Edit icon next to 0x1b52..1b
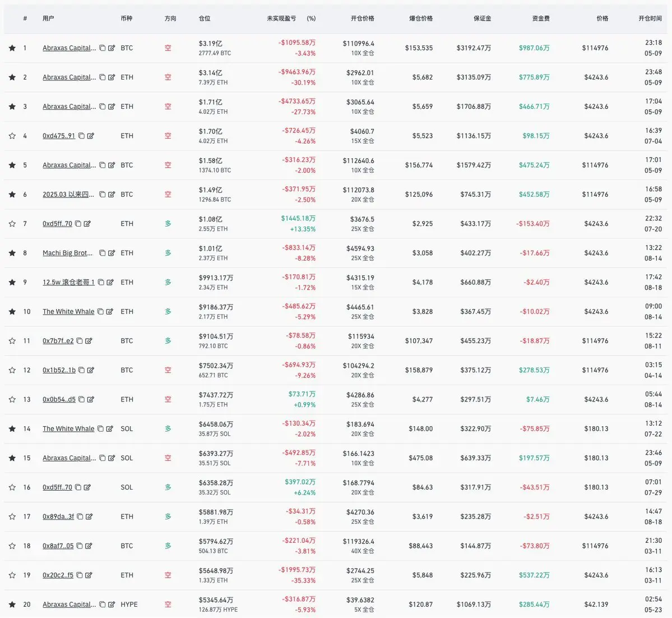The height and width of the screenshot is (618, 672). point(90,370)
